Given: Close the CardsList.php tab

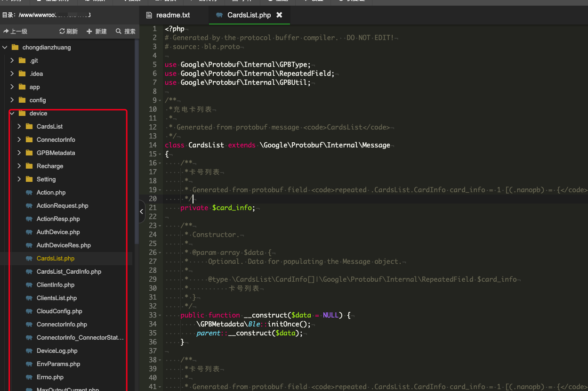Looking at the screenshot, I should (x=279, y=15).
